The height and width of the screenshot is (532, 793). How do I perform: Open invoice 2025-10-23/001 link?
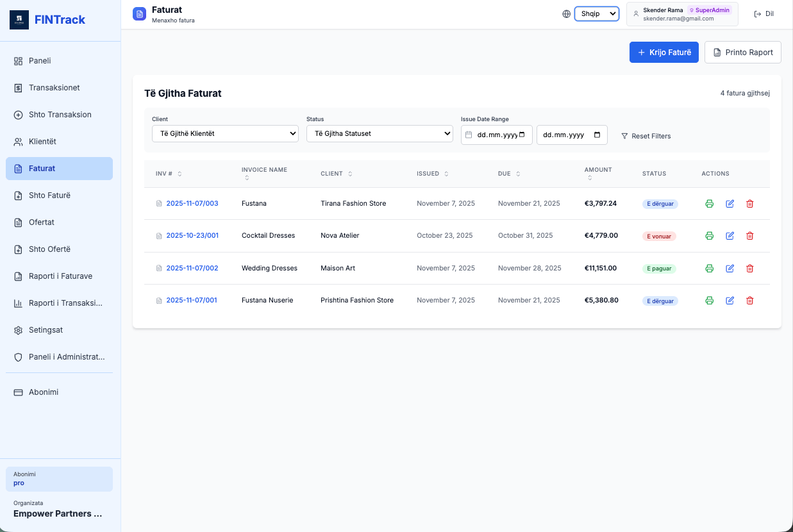[192, 235]
